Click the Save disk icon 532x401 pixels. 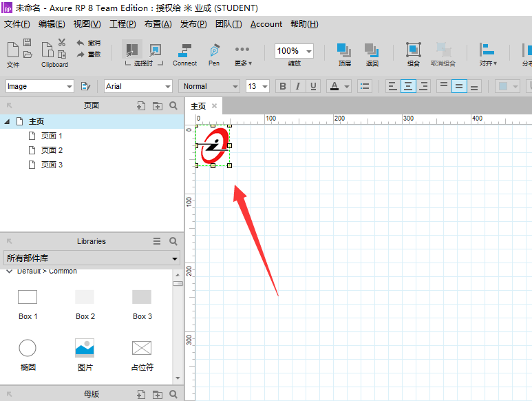point(28,43)
